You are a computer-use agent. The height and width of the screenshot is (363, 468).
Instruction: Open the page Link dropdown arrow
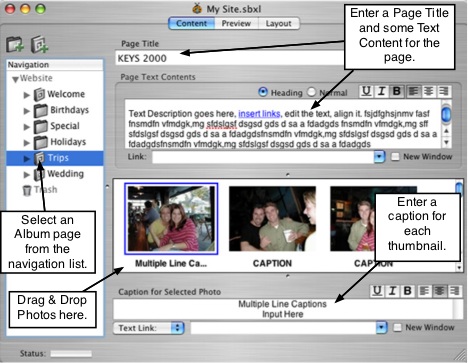[x=379, y=157]
